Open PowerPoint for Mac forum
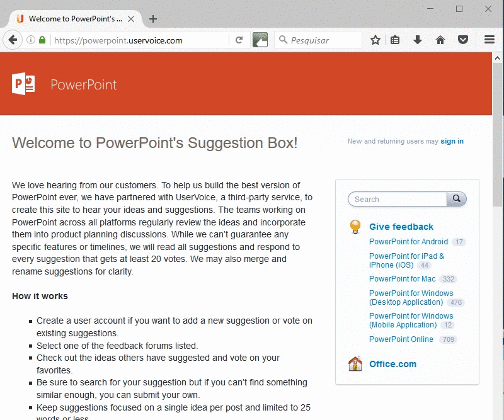This screenshot has width=504, height=420. 403,278
